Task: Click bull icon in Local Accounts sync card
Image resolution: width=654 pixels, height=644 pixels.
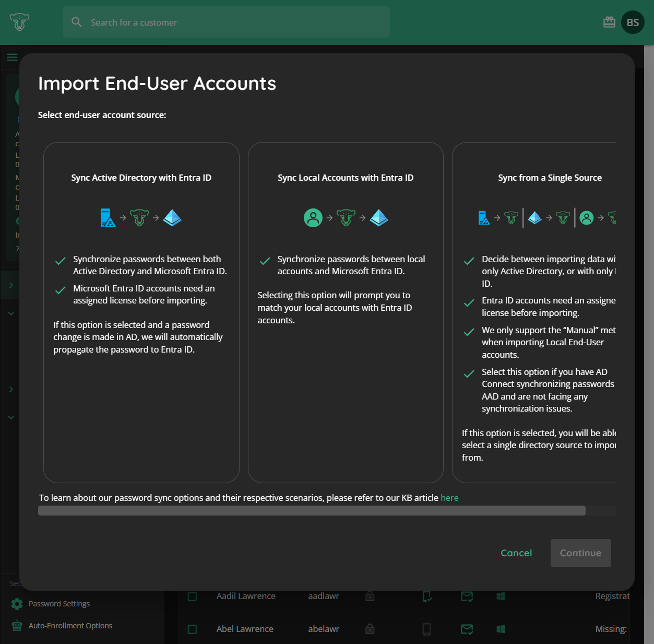Action: [346, 218]
